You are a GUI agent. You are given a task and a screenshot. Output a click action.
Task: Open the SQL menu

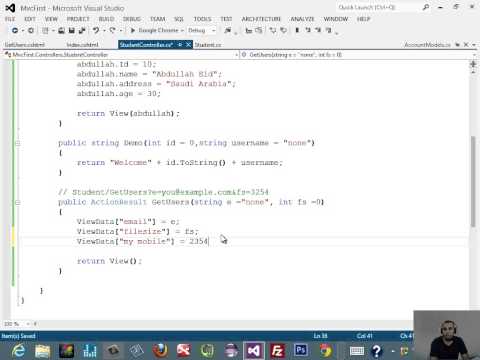point(179,19)
